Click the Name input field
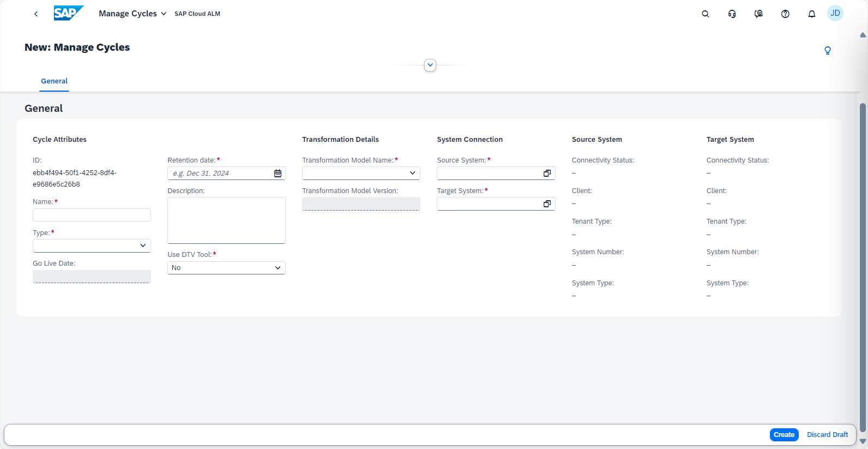Viewport: 868px width, 449px height. (92, 215)
